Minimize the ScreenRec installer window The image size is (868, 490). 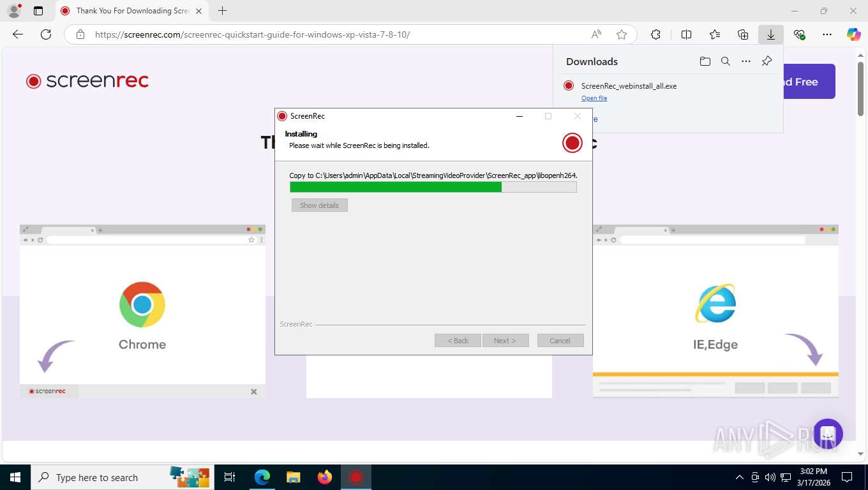519,116
